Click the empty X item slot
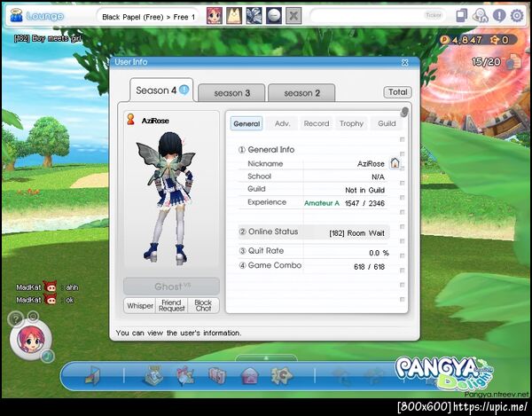 (293, 16)
